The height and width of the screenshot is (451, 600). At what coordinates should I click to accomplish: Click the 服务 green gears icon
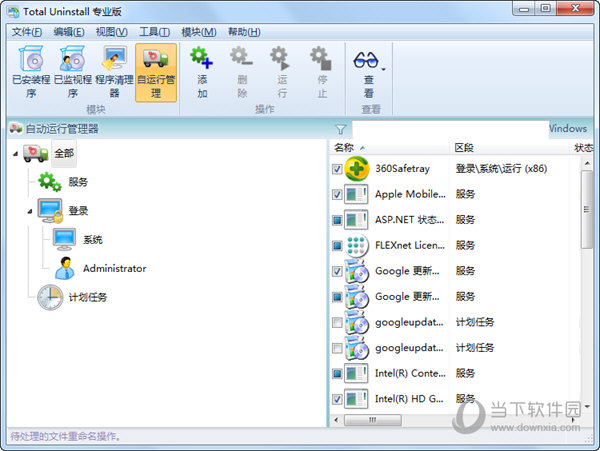pyautogui.click(x=50, y=182)
